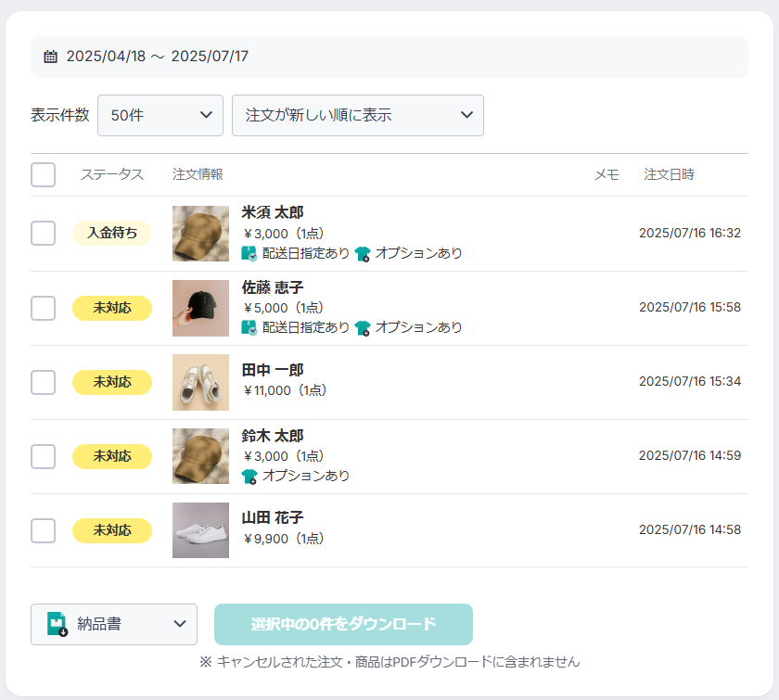Tick the checkbox for 田中 一郎's order

[x=44, y=382]
